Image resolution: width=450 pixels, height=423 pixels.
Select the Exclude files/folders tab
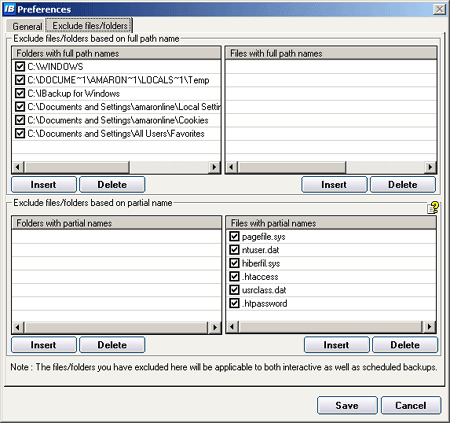(89, 25)
